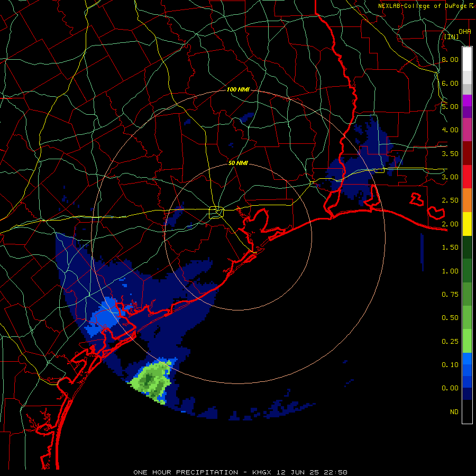This screenshot has width=476, height=476.
Task: Click the "3.50" scale label
Action: pyautogui.click(x=450, y=153)
